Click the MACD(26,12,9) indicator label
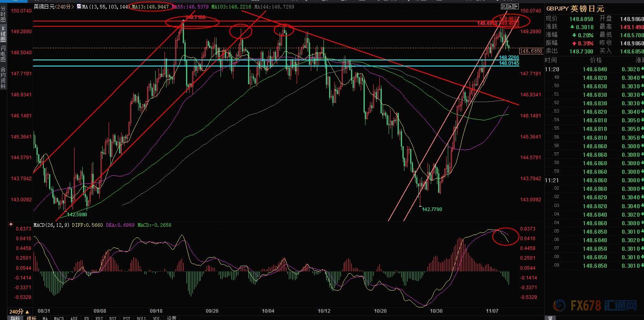This screenshot has width=644, height=320. pos(51,225)
